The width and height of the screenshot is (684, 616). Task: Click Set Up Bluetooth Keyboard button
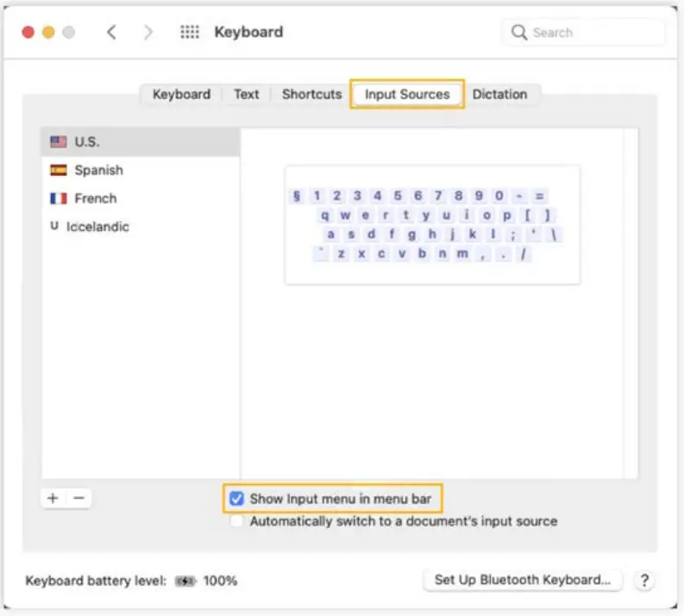(523, 581)
